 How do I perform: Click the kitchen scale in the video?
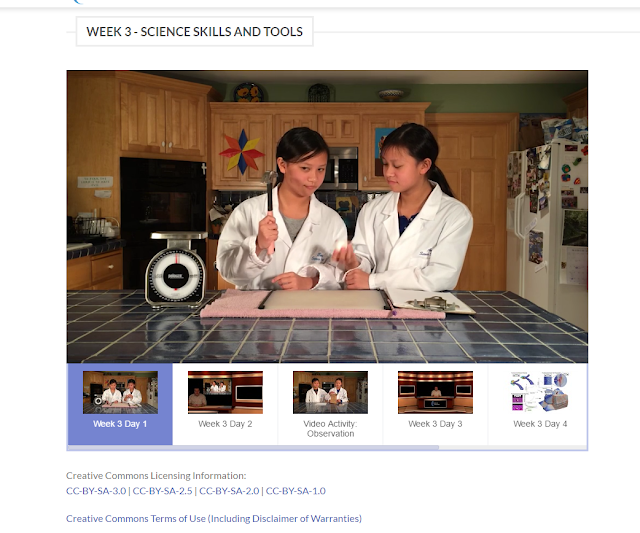[x=176, y=270]
